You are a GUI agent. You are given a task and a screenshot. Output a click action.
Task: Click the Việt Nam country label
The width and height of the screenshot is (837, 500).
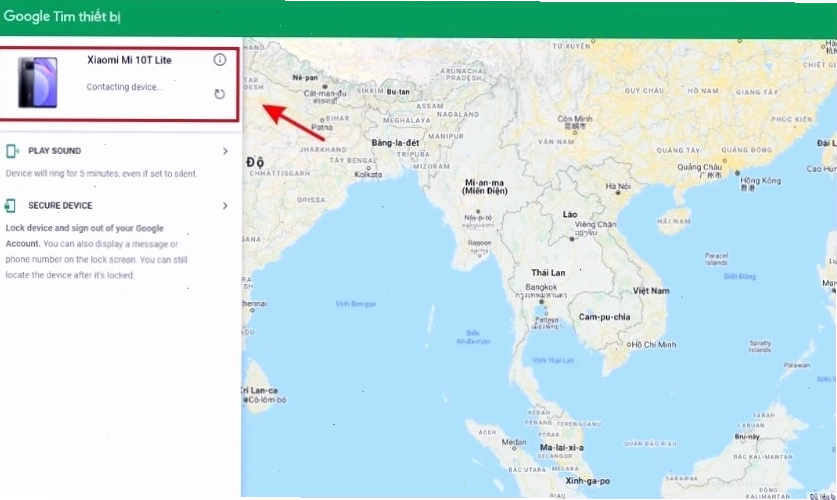(651, 291)
